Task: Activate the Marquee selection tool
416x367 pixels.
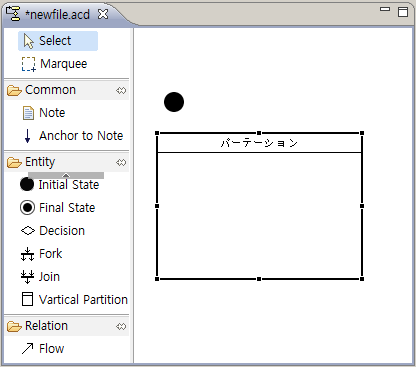Action: point(55,64)
